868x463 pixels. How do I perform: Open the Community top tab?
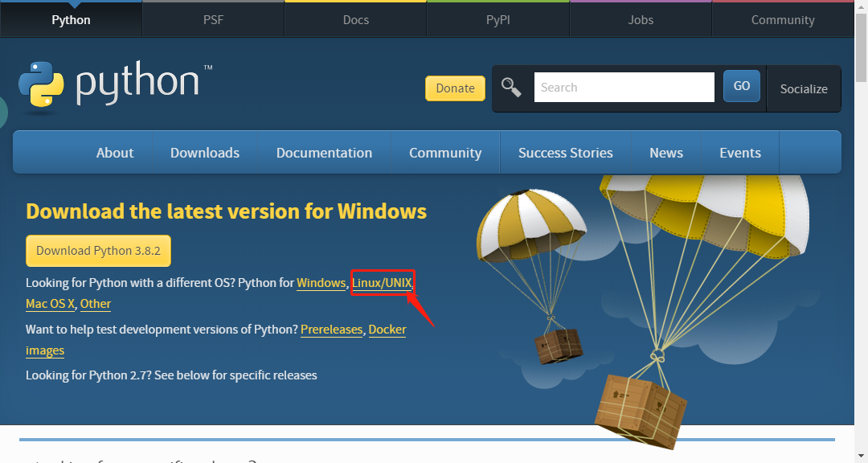pos(783,20)
